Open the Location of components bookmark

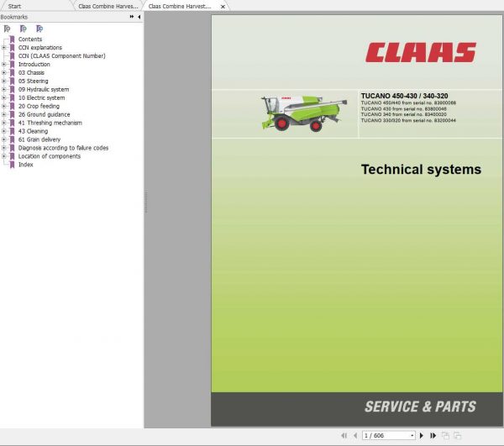point(50,156)
